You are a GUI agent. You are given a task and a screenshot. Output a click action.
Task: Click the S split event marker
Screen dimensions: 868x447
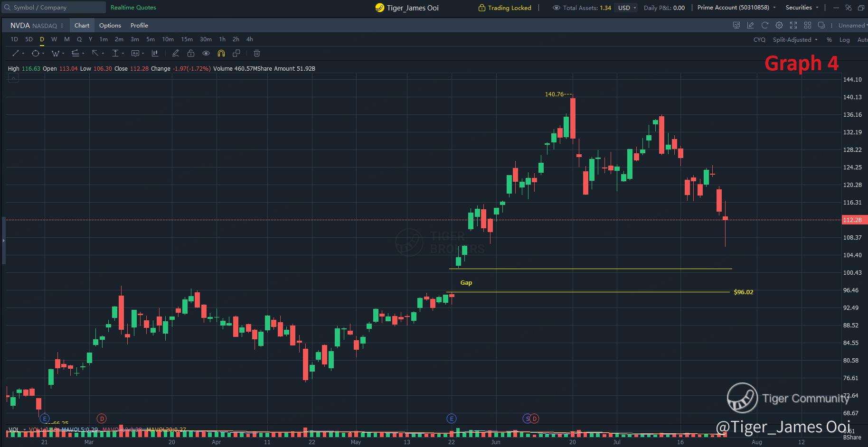[527, 419]
